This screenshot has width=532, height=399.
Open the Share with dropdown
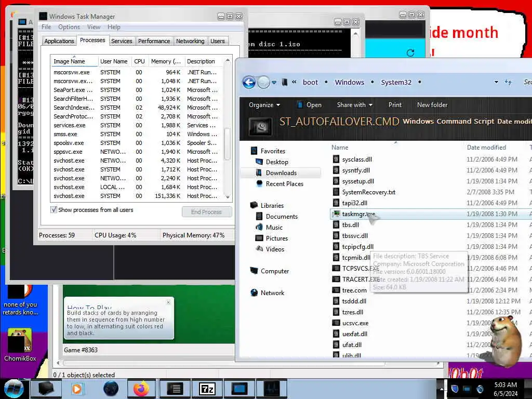pyautogui.click(x=354, y=105)
